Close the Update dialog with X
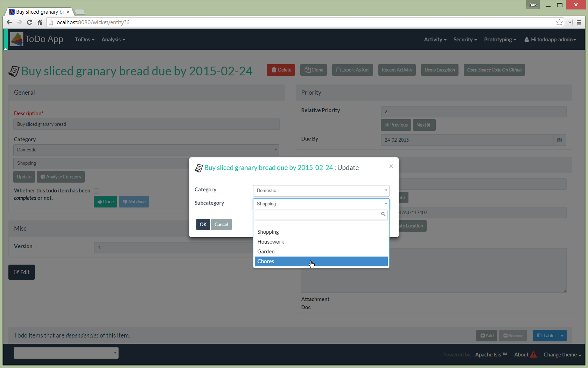This screenshot has height=368, width=588. tap(391, 166)
